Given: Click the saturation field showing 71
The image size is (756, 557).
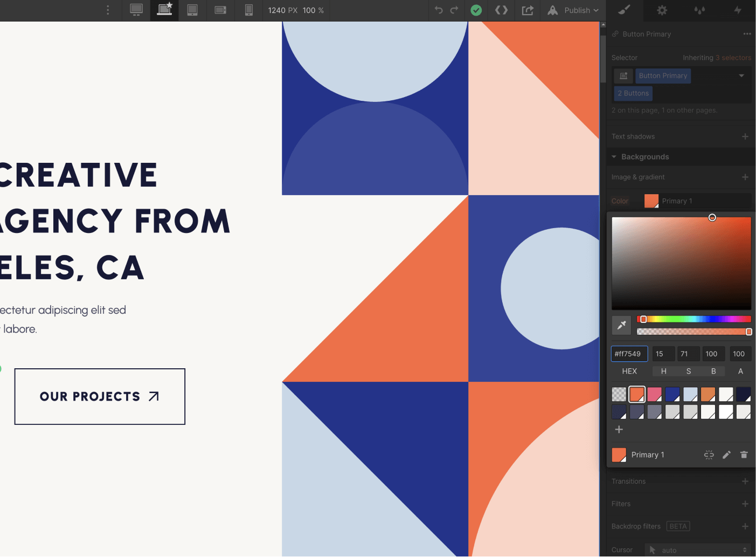Looking at the screenshot, I should (x=688, y=354).
